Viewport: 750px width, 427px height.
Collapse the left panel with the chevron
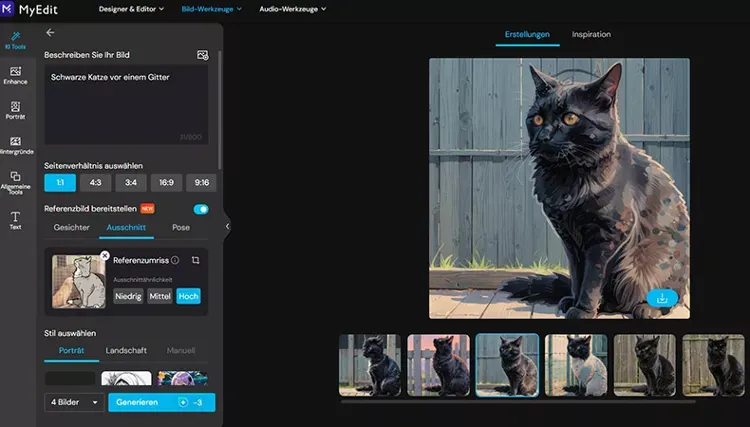(x=227, y=226)
